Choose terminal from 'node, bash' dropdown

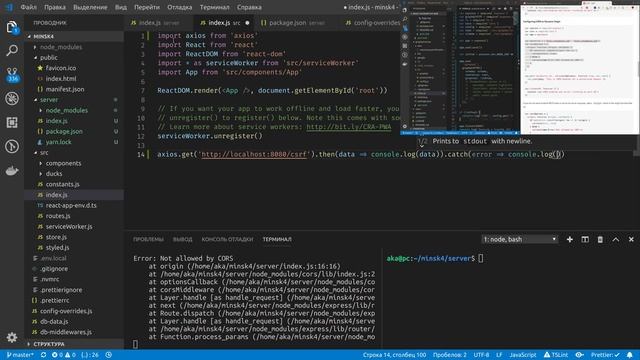point(520,239)
